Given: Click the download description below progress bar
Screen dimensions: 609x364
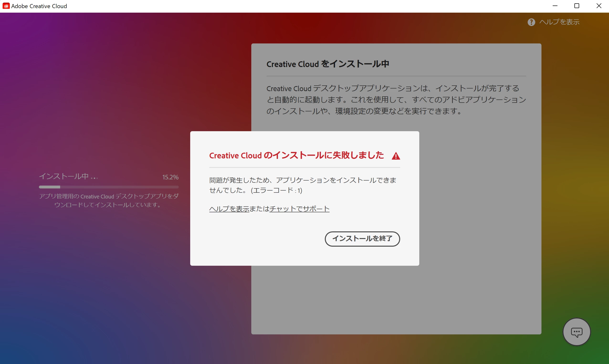Looking at the screenshot, I should click(109, 200).
